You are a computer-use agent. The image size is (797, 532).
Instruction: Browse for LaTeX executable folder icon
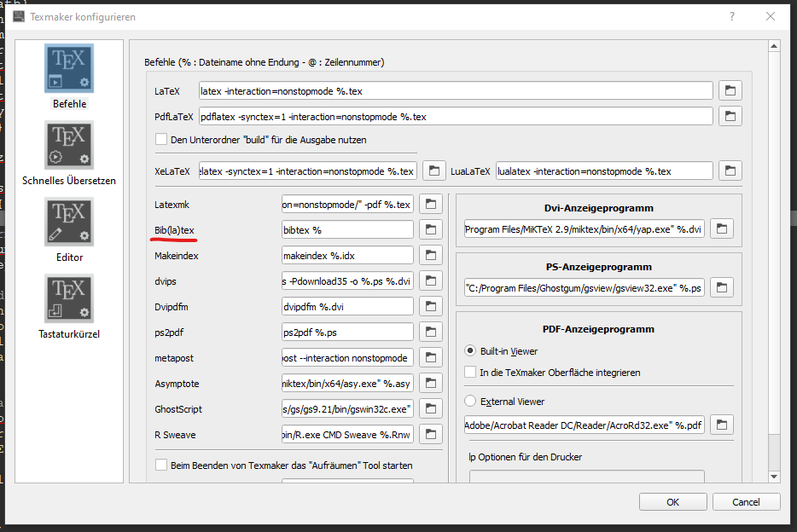coord(730,90)
